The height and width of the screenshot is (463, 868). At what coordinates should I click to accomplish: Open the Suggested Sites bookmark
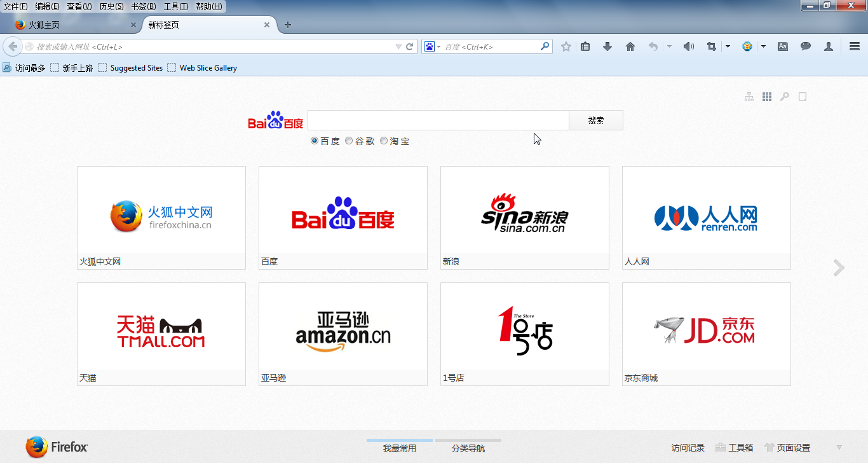click(x=130, y=67)
